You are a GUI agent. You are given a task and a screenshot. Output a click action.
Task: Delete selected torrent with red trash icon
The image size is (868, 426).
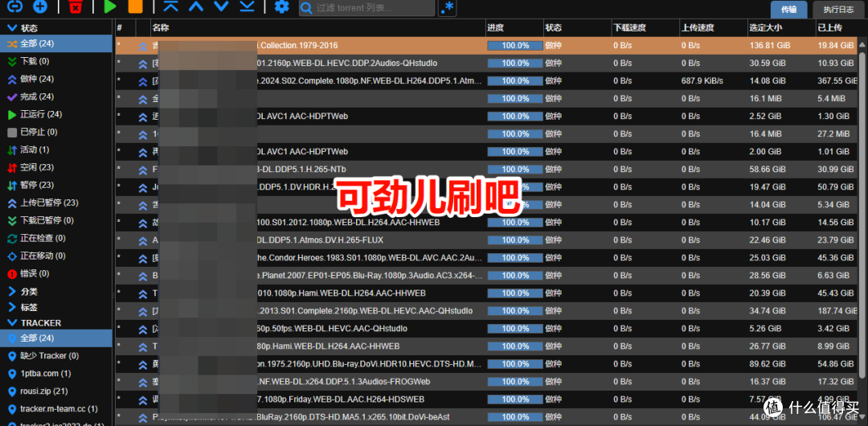pyautogui.click(x=76, y=6)
